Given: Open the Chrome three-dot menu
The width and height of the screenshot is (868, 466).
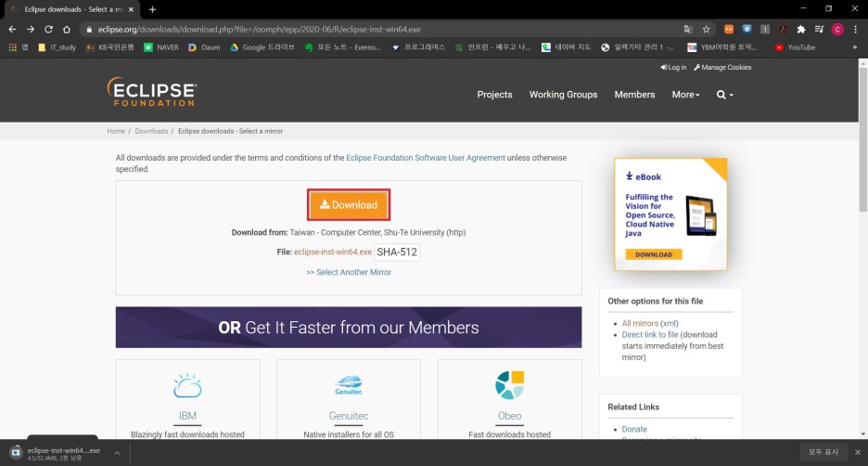Looking at the screenshot, I should [855, 30].
